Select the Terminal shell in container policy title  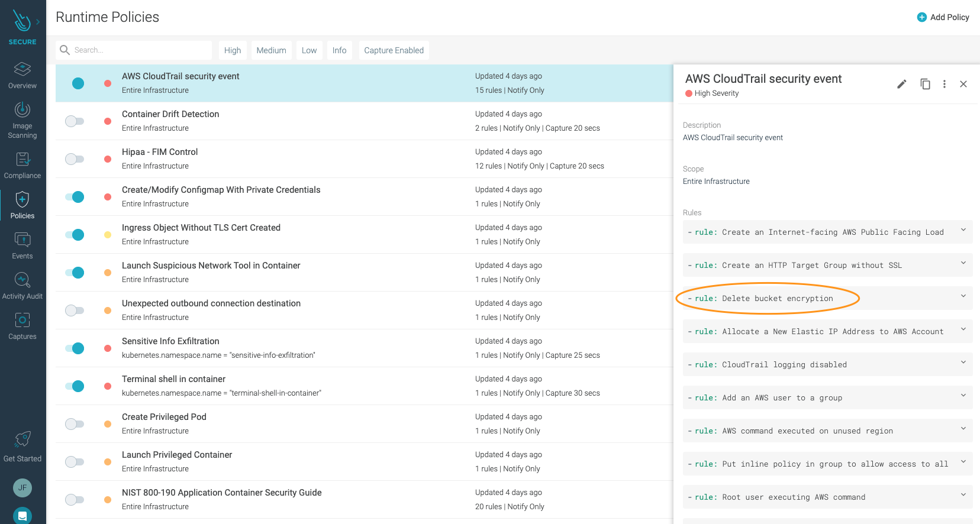coord(173,379)
